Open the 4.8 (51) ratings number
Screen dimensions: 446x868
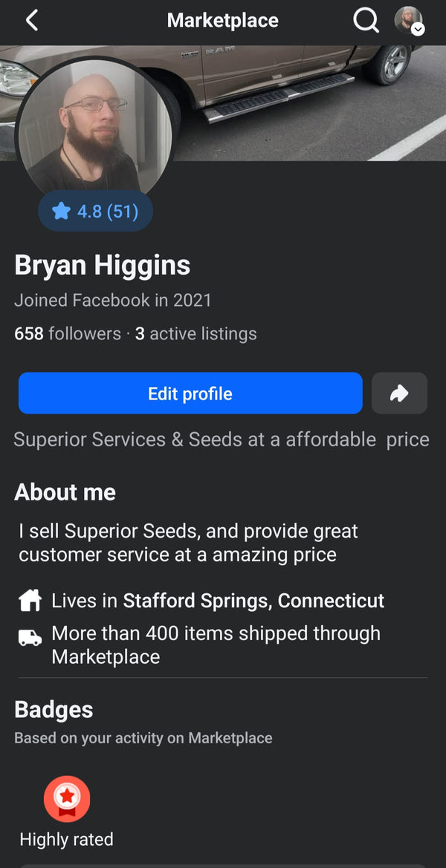(108, 212)
